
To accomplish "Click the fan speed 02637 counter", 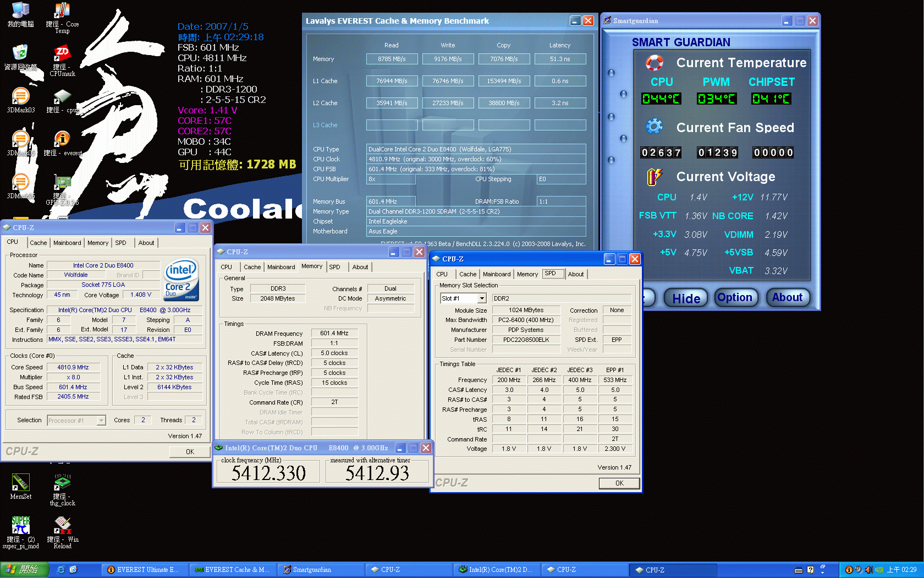I will (x=661, y=152).
